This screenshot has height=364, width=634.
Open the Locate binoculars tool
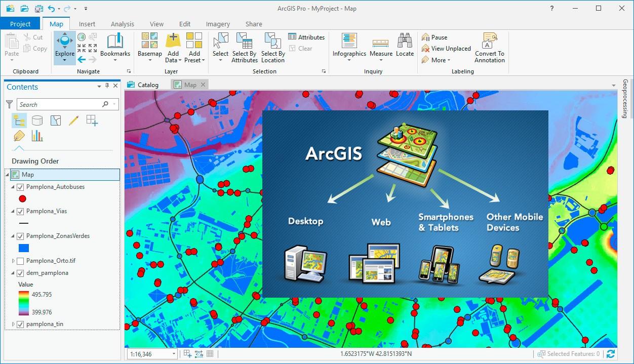tap(405, 46)
